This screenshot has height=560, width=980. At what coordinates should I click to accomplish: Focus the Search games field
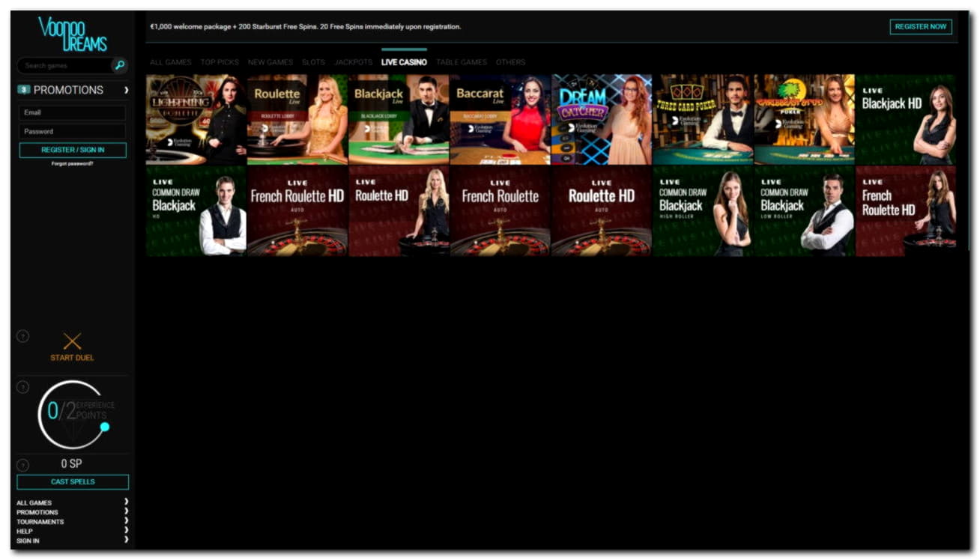pos(64,66)
